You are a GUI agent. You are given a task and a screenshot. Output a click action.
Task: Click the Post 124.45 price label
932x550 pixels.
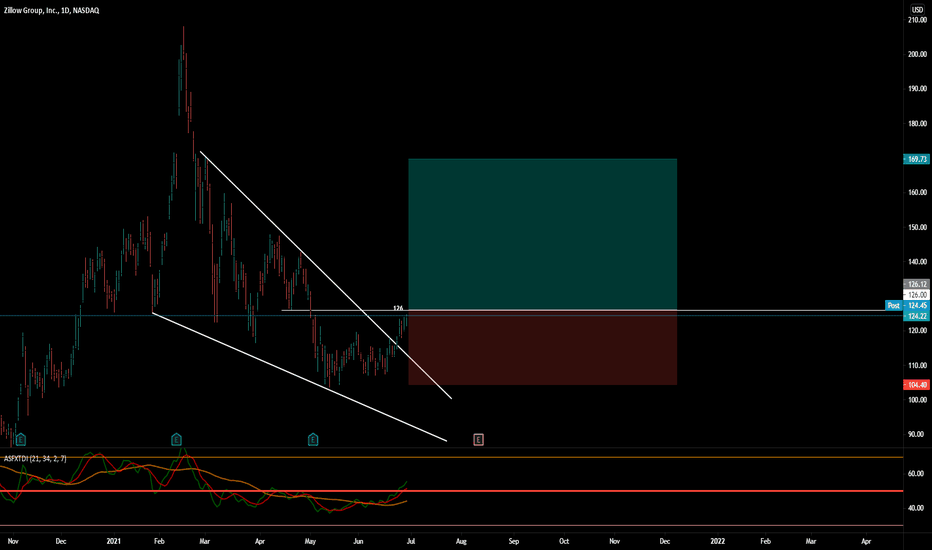click(x=907, y=306)
